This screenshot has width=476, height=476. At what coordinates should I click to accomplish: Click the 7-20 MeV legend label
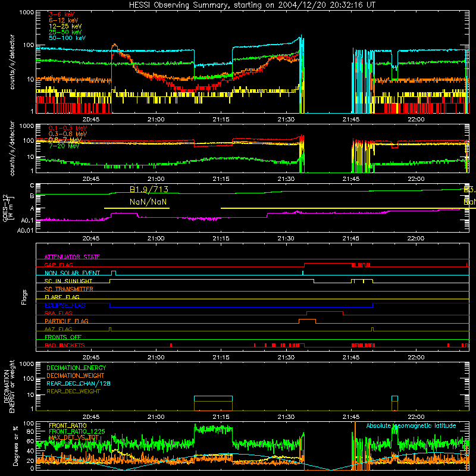(x=64, y=146)
